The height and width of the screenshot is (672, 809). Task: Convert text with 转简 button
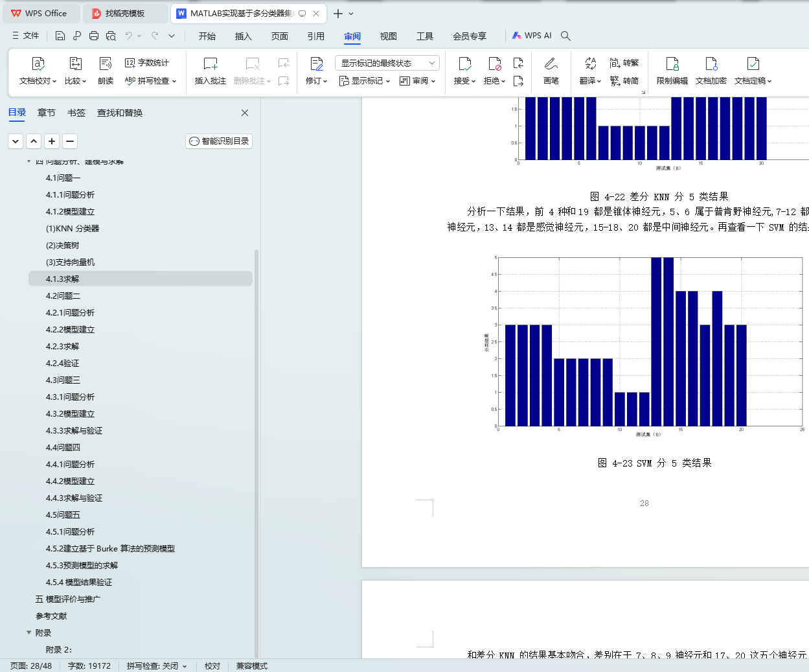[x=624, y=81]
